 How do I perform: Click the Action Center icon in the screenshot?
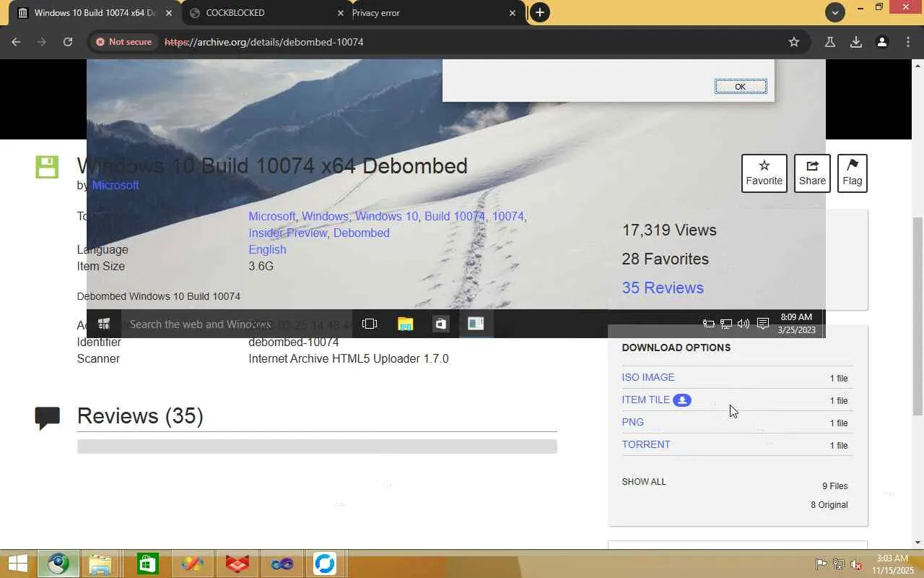coord(763,324)
